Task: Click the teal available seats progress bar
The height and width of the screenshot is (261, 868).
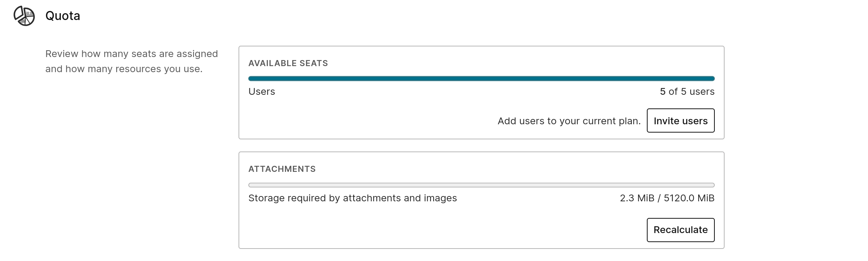Action: tap(481, 79)
